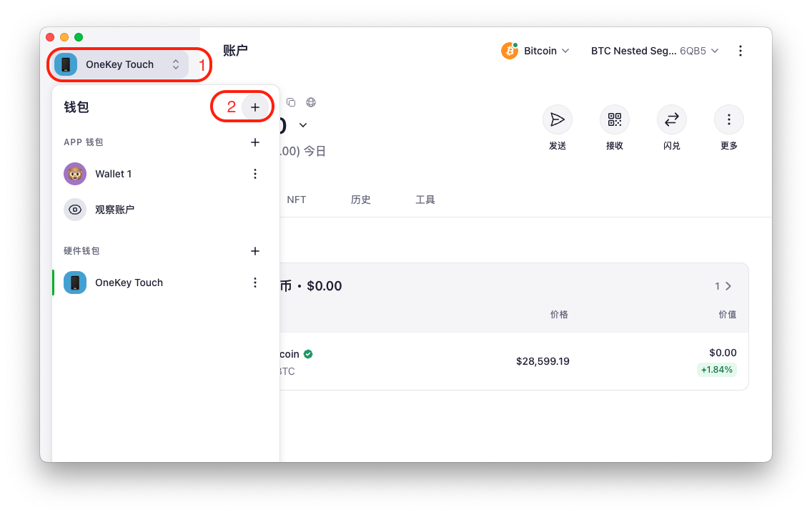The height and width of the screenshot is (515, 812).
Task: Click the 价值 column header
Action: tap(728, 315)
